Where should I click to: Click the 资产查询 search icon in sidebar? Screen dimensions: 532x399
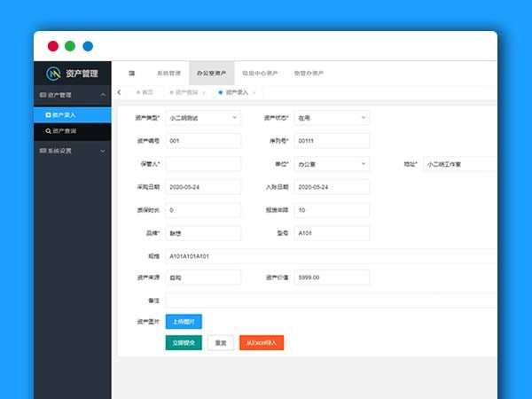tap(46, 130)
